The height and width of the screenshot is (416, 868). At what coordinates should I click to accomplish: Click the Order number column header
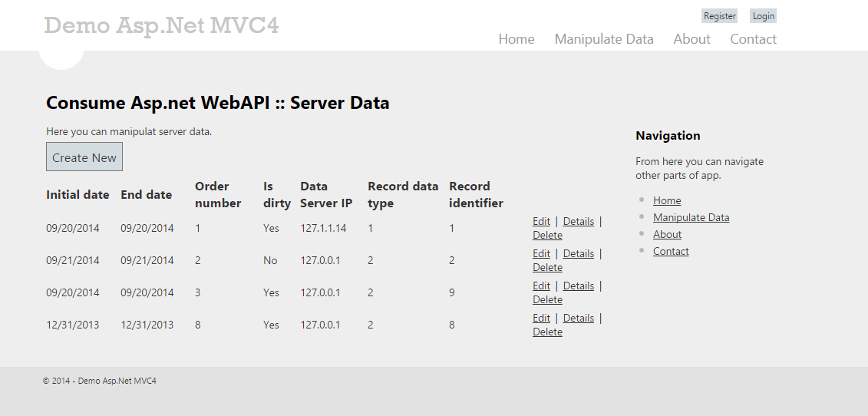(217, 194)
